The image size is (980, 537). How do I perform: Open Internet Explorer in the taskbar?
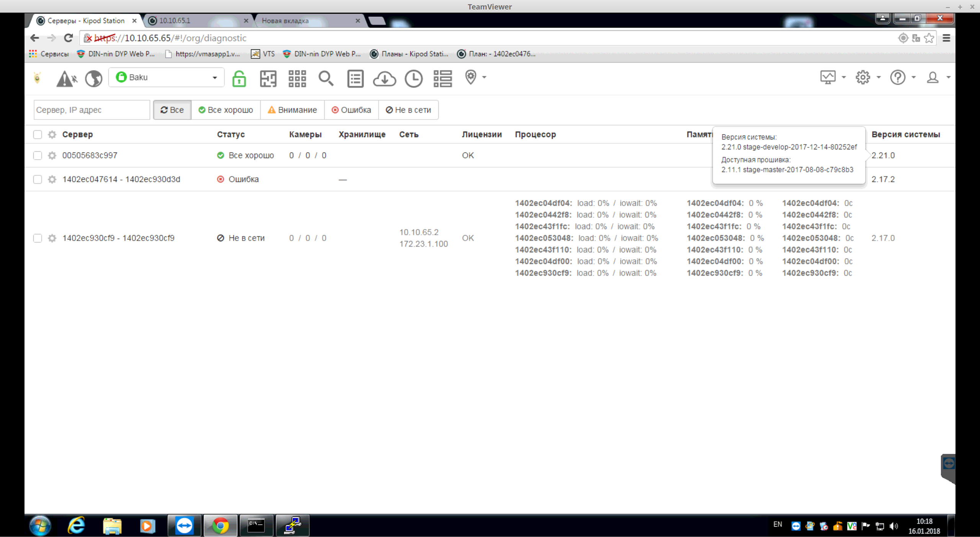pyautogui.click(x=76, y=526)
